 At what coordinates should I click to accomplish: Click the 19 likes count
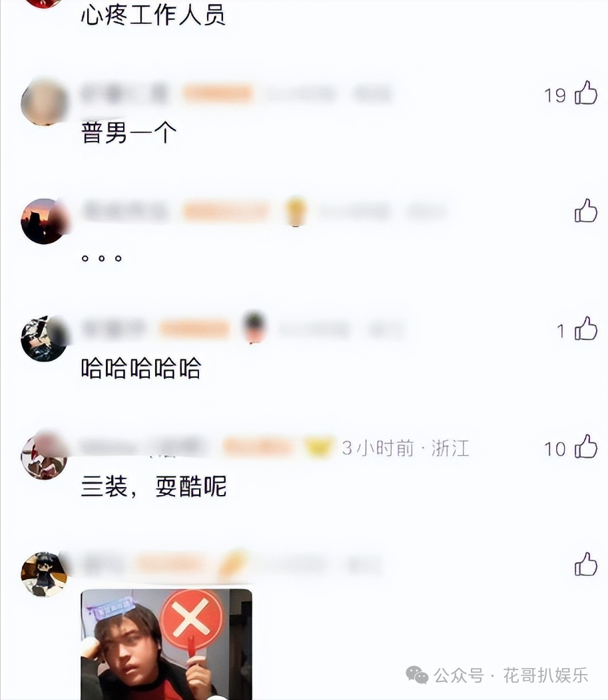click(x=555, y=95)
